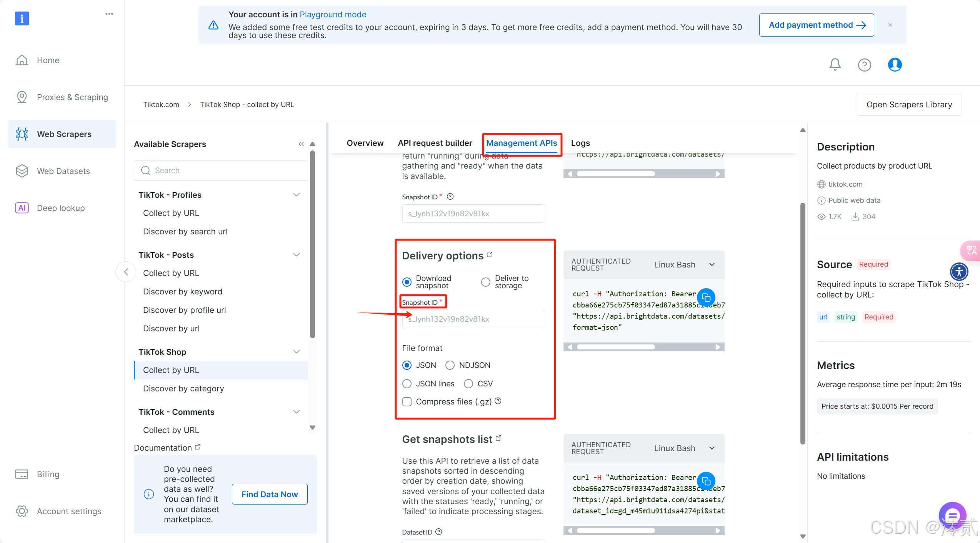This screenshot has width=980, height=543.
Task: Copy the snapshots list curl command
Action: point(706,481)
